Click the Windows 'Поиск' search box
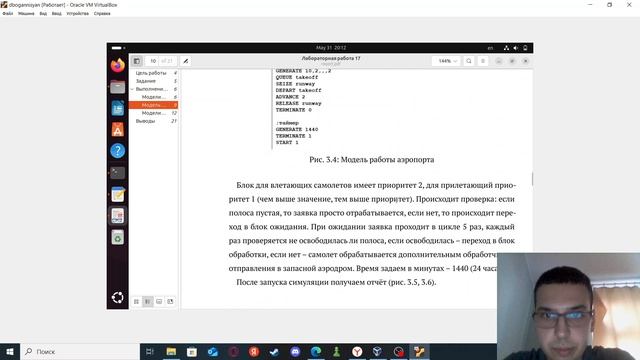Screen dimensions: 640x360 pos(80,351)
